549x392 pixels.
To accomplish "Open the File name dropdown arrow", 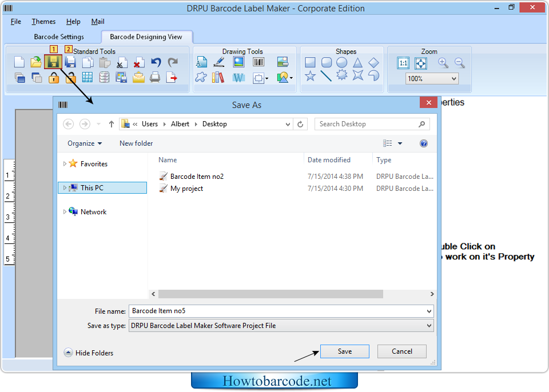I will [x=429, y=311].
